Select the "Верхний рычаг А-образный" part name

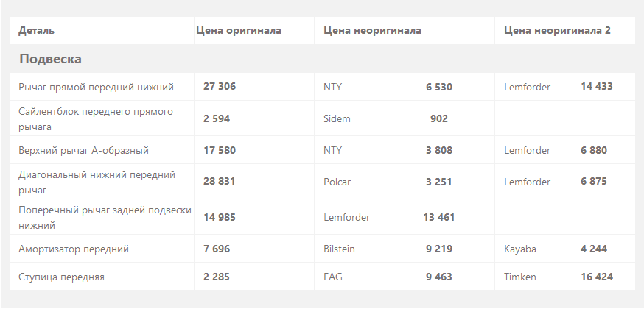point(83,150)
